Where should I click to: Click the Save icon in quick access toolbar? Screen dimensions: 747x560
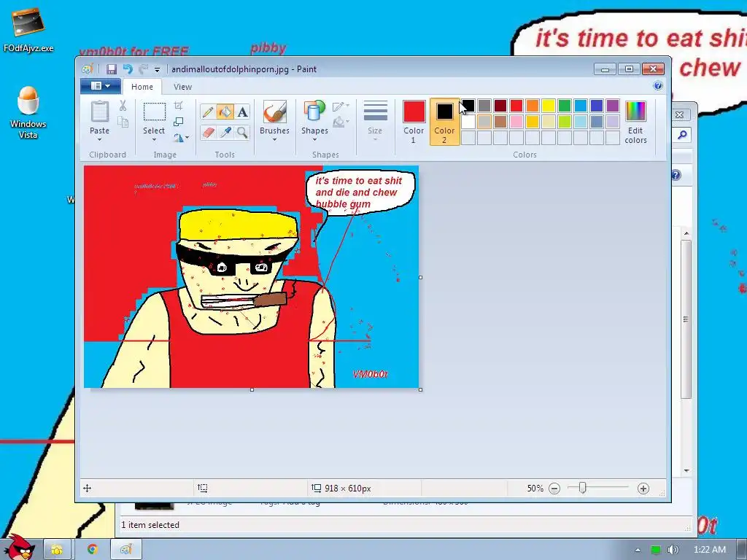tap(112, 69)
